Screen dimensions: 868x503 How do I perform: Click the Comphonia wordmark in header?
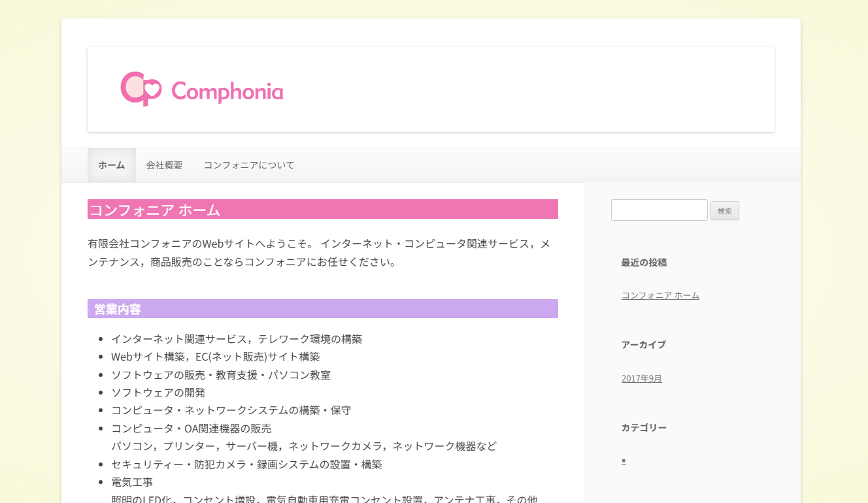tap(227, 91)
